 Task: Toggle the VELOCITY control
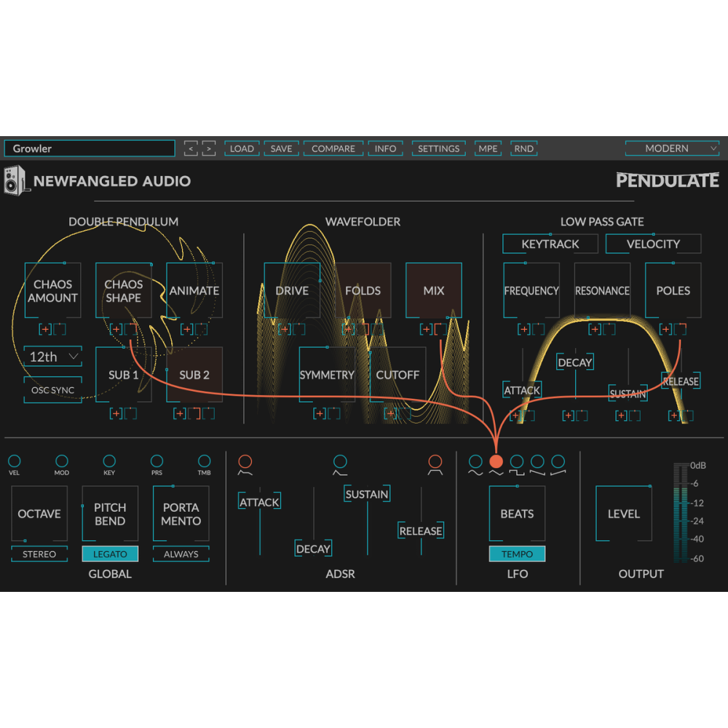[x=653, y=244]
